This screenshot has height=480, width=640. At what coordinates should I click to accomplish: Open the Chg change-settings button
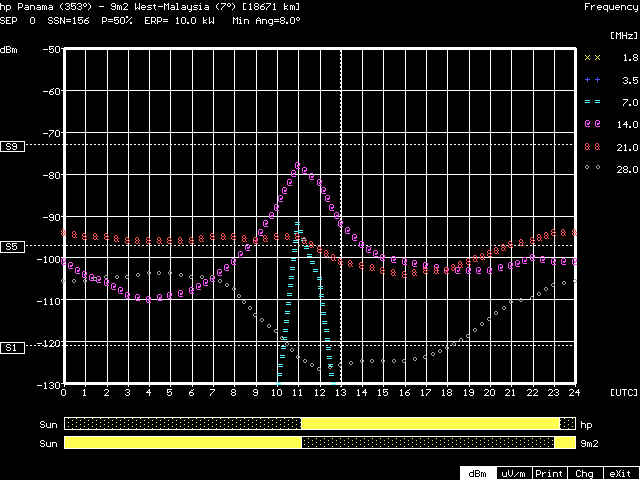pos(584,473)
